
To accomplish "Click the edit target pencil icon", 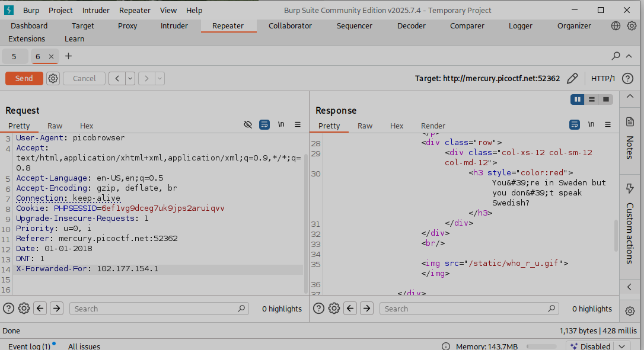I will [572, 78].
